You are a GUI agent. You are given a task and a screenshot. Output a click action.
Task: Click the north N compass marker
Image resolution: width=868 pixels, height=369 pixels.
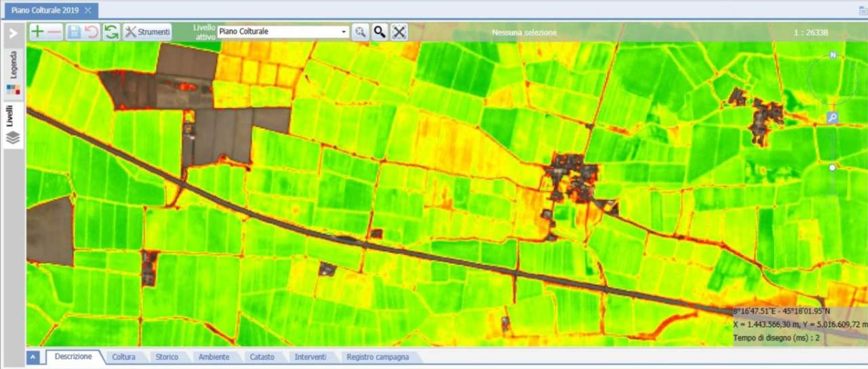833,55
